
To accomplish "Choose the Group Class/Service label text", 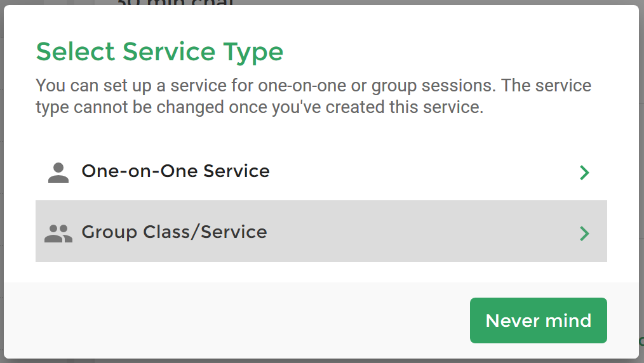I will coord(175,232).
